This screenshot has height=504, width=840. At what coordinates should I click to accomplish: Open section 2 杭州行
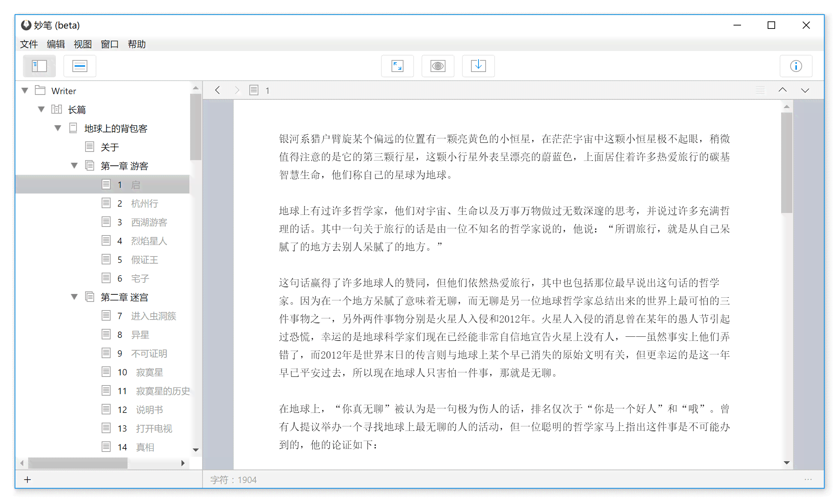pos(102,203)
